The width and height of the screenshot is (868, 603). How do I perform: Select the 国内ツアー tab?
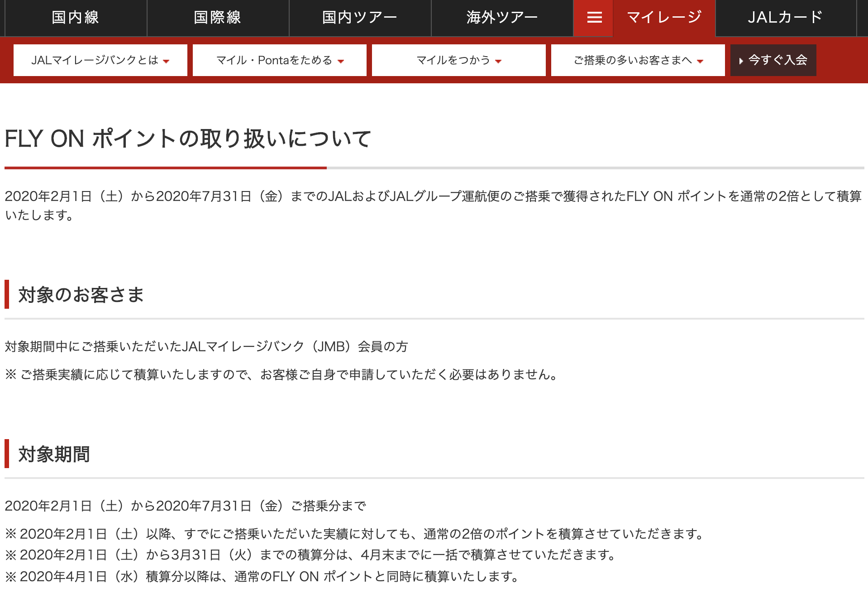pos(360,18)
